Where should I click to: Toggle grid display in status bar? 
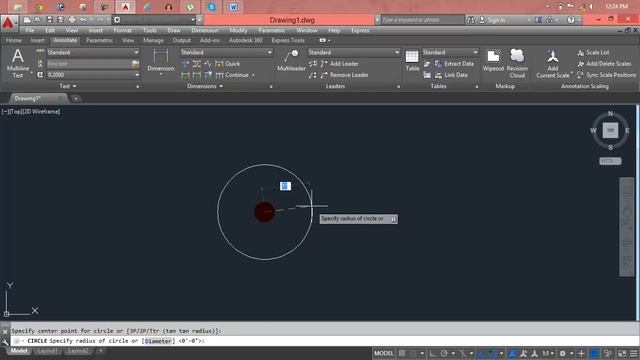tap(402, 353)
